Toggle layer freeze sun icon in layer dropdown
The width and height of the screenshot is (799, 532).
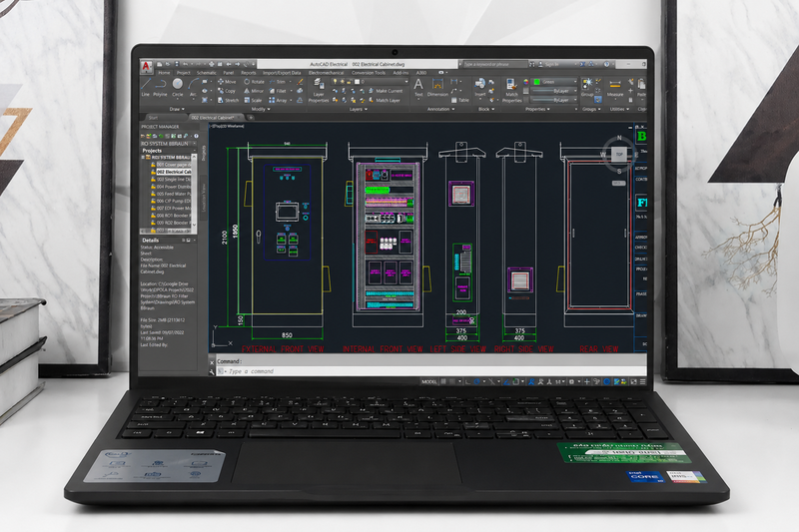343,82
